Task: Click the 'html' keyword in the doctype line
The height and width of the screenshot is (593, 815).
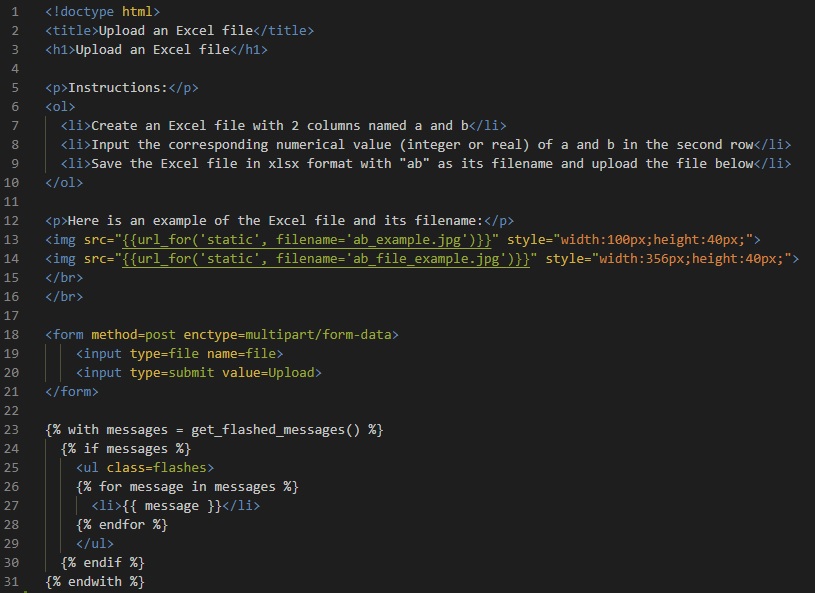Action: tap(137, 11)
